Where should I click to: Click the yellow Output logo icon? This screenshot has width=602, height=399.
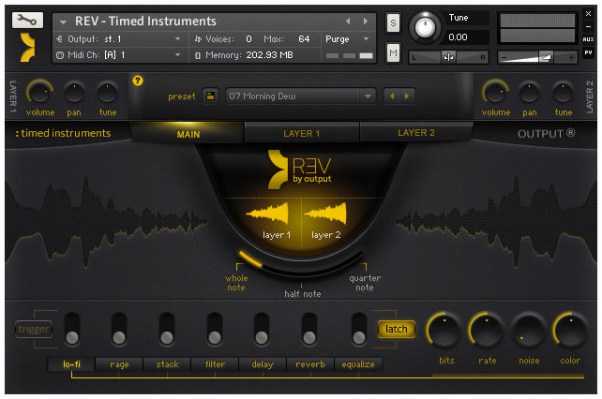click(28, 47)
